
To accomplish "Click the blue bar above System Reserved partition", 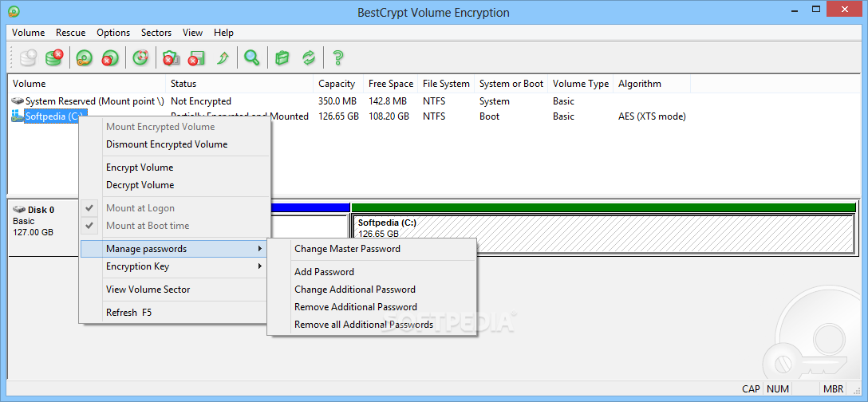I will coord(310,207).
